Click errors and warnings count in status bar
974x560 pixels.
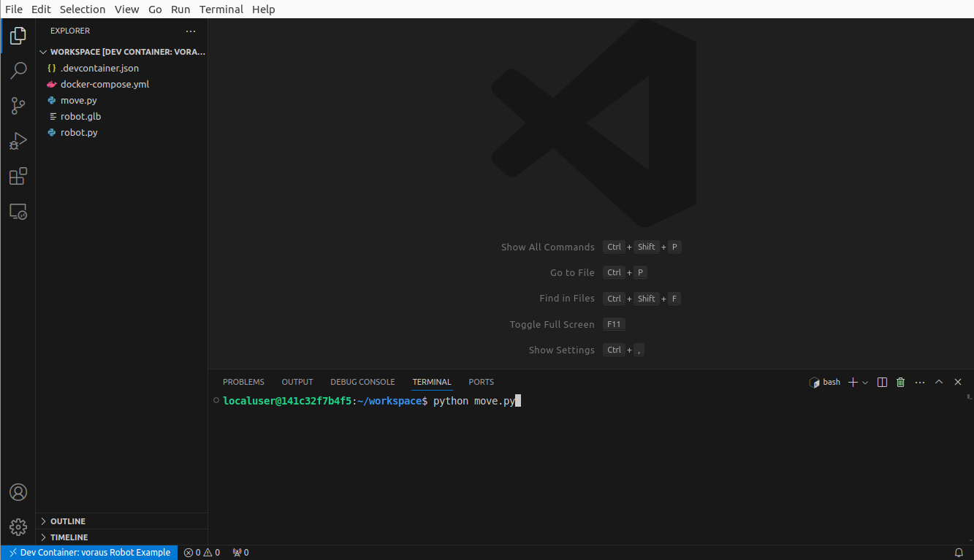[202, 553]
